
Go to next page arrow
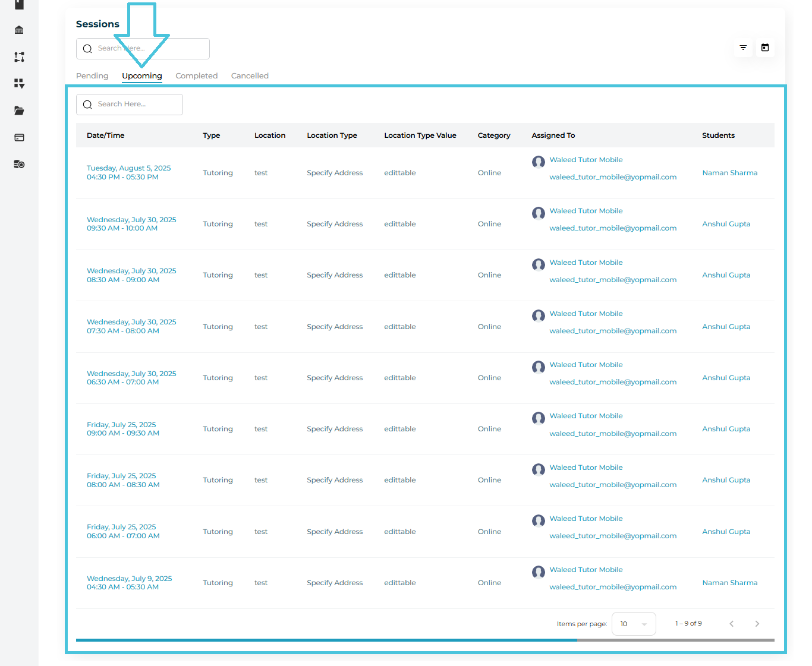(x=757, y=624)
